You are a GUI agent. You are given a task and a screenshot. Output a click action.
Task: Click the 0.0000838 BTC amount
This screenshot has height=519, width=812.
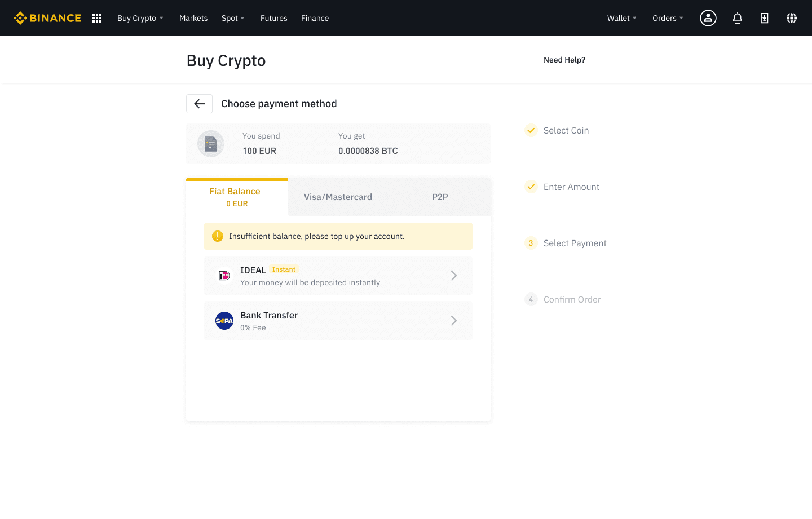click(x=368, y=151)
